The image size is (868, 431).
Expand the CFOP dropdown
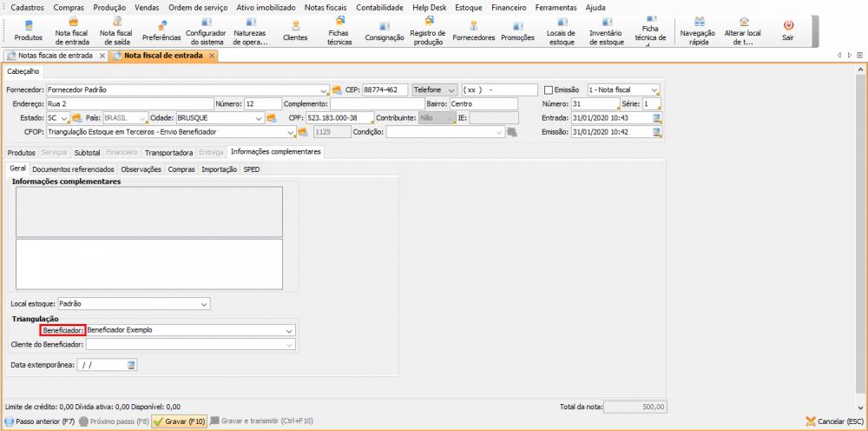click(290, 132)
